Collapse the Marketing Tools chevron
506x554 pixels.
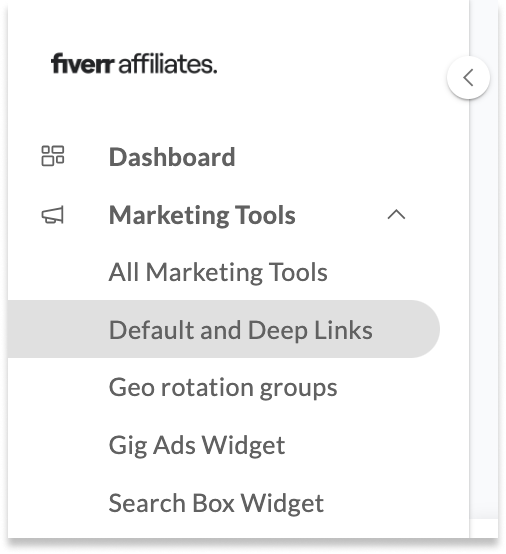pos(396,215)
